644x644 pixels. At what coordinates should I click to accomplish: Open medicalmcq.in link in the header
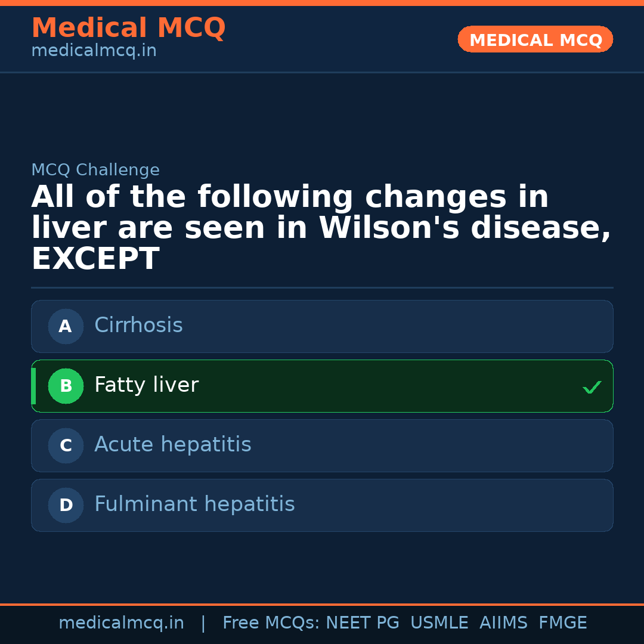(94, 51)
